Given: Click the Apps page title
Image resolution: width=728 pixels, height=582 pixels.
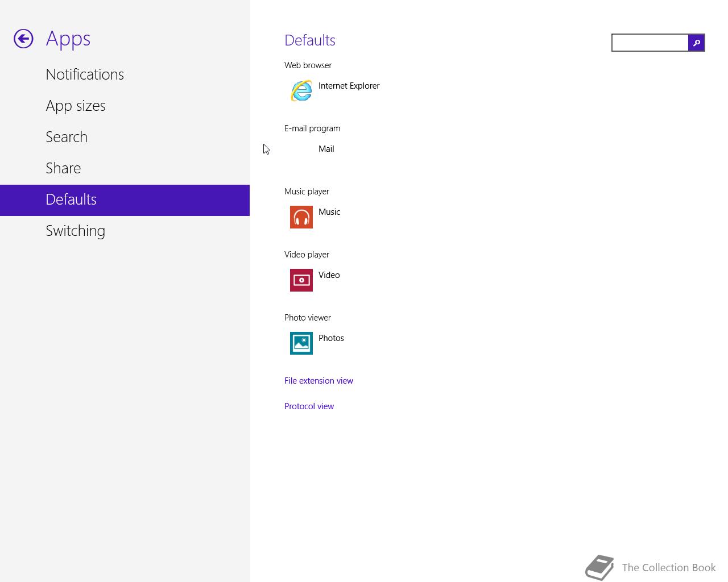Looking at the screenshot, I should click(x=68, y=39).
